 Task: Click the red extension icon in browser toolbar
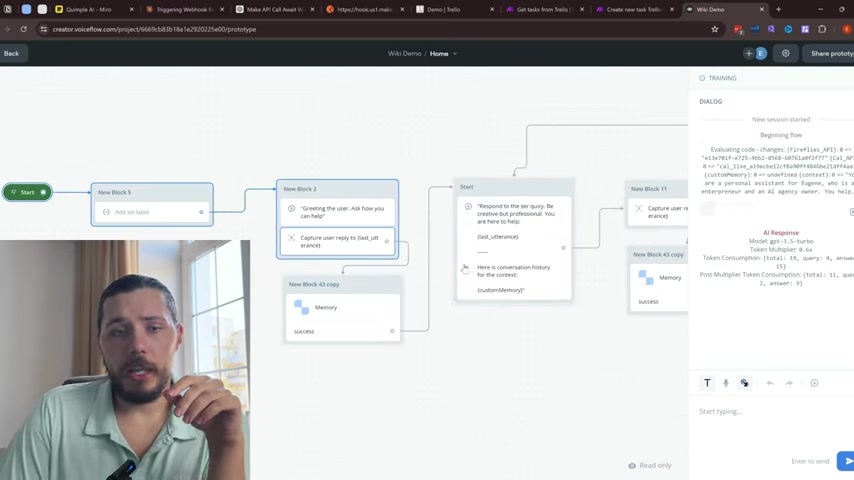[x=738, y=29]
